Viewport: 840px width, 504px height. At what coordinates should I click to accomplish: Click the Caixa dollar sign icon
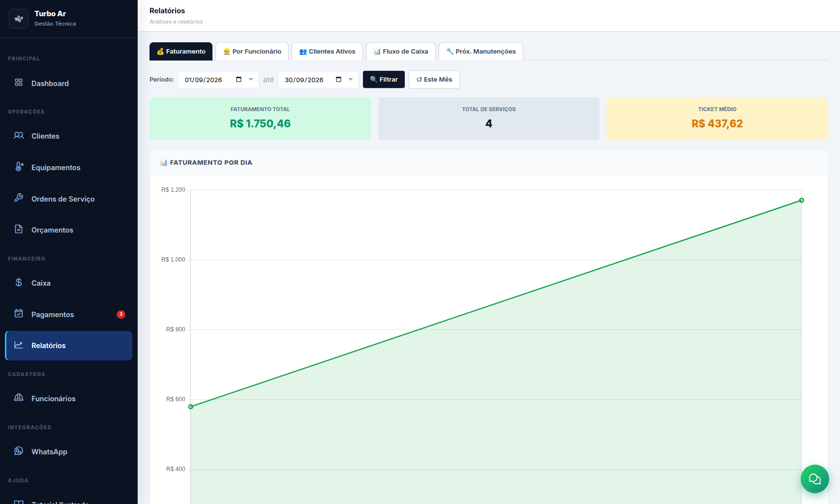(19, 282)
